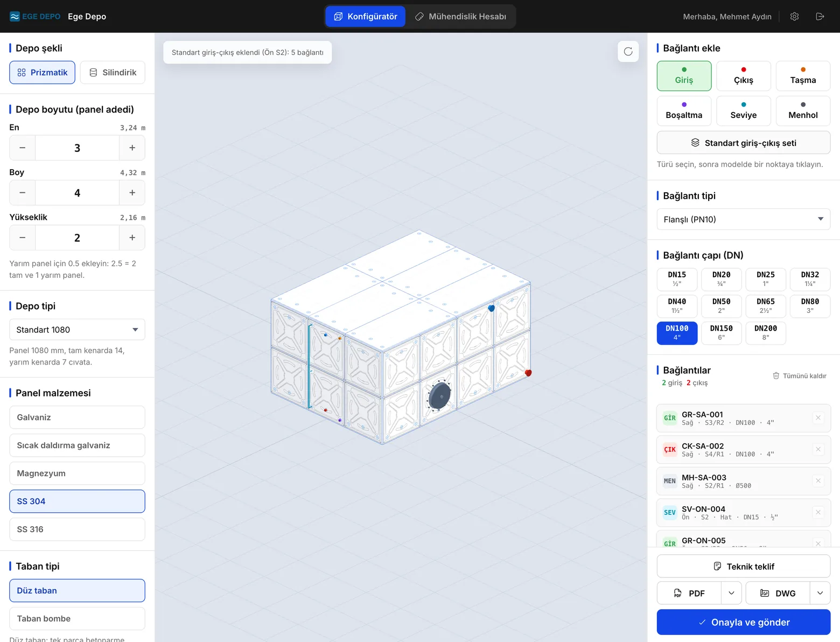This screenshot has height=642, width=840.
Task: Click Onayla ve gönder button
Action: [744, 622]
